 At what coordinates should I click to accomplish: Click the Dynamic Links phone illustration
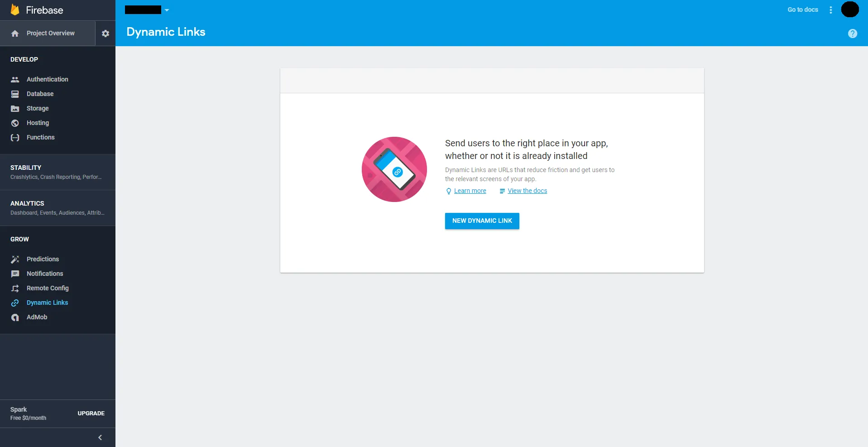pos(394,169)
